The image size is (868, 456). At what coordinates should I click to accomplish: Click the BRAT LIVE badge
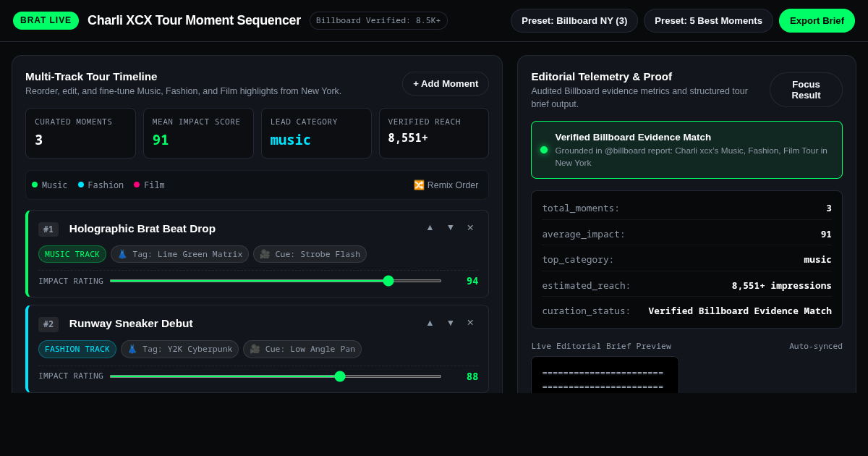pos(46,20)
